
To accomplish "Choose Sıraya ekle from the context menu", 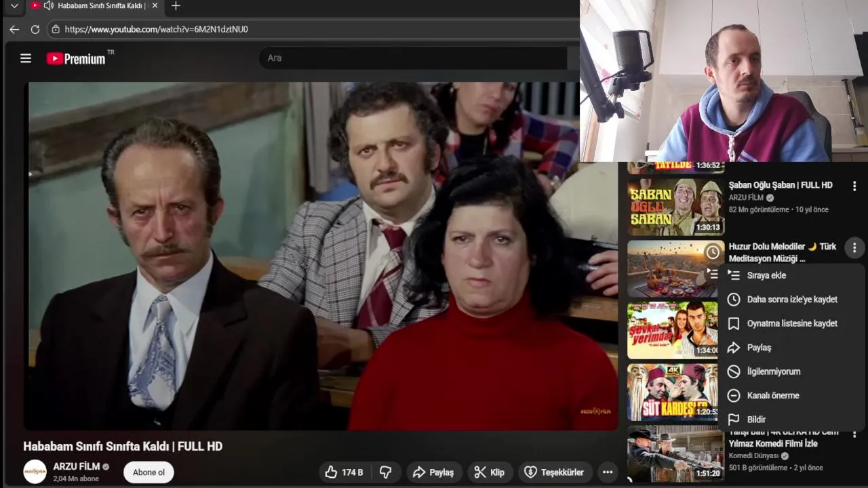I will coord(792,275).
